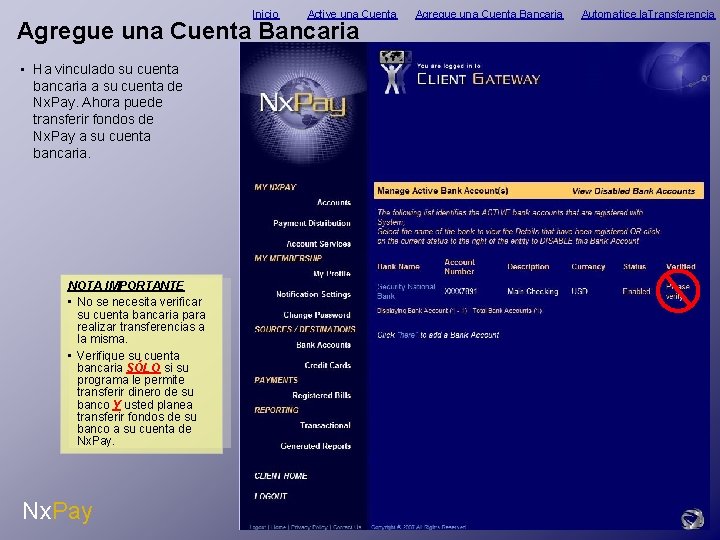Click the Main Checking description cell
This screenshot has width=720, height=540.
[533, 291]
